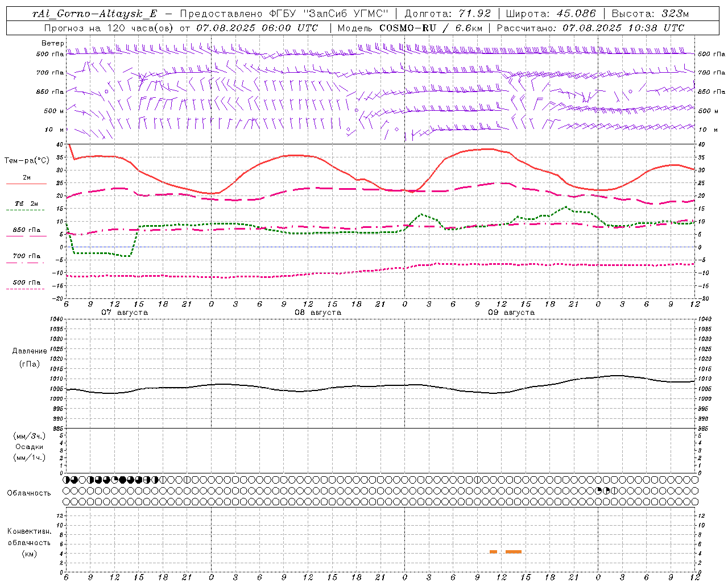Select the '10 м' wind level label on left

(55, 130)
